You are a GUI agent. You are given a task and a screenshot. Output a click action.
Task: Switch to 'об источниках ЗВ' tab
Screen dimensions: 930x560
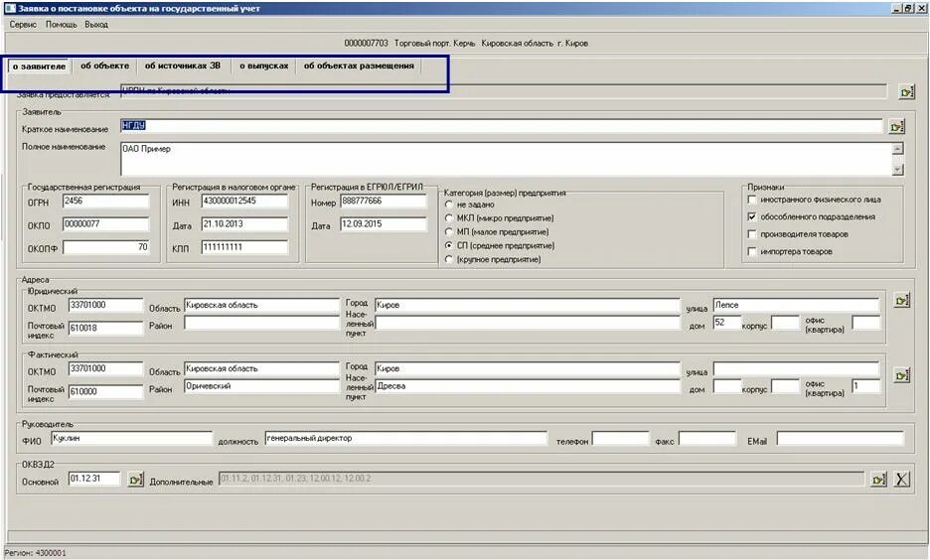tap(183, 66)
